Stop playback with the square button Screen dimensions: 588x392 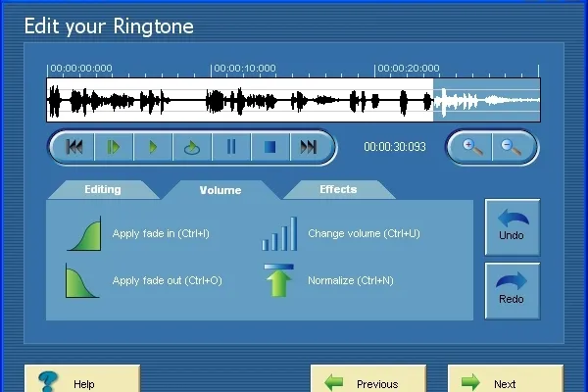[270, 147]
